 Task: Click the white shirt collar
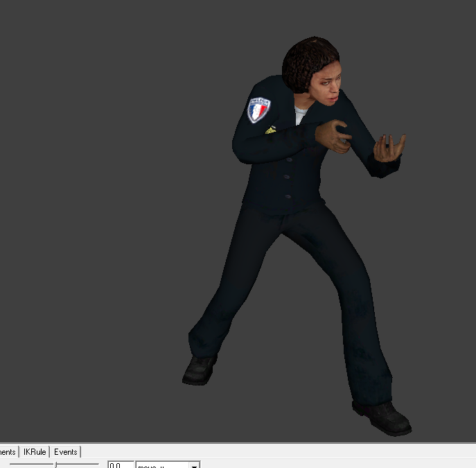point(301,113)
